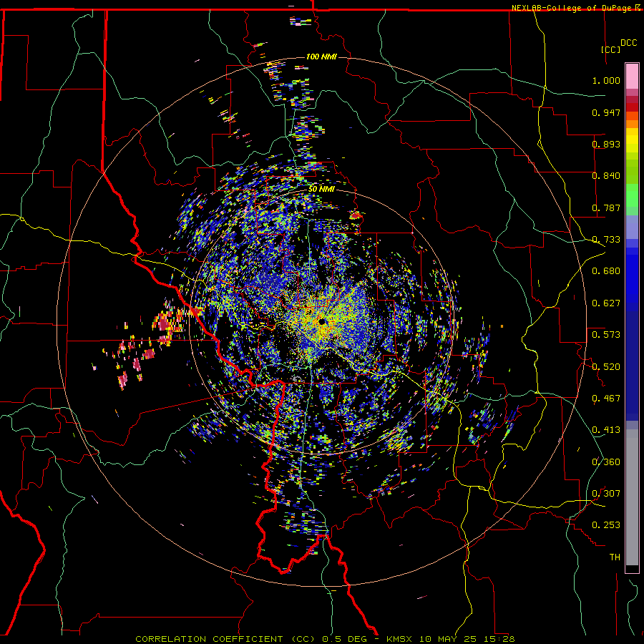Click the 1.000 value on the color scale
This screenshot has height=644, width=644.
(x=606, y=80)
